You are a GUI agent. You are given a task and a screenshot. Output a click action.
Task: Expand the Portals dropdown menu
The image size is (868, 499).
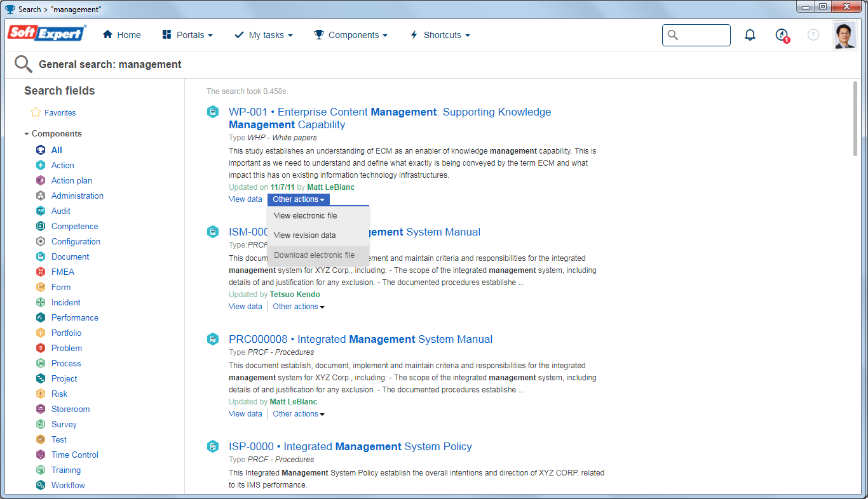187,35
